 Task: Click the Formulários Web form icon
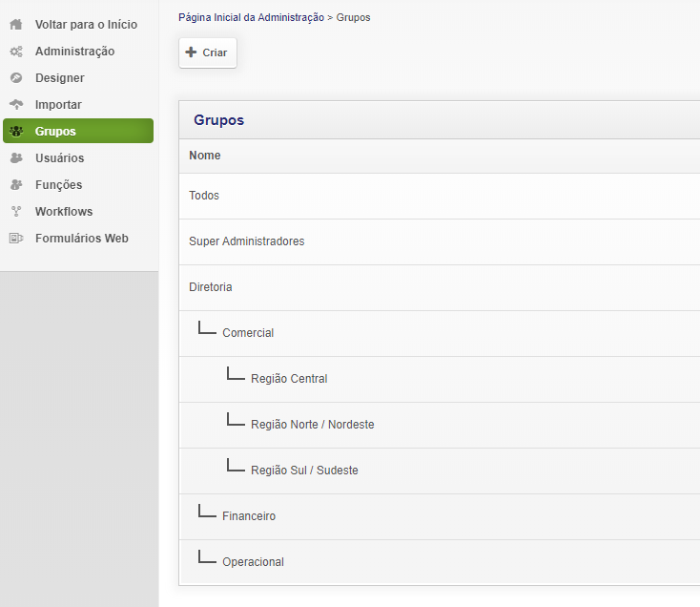[x=16, y=239]
